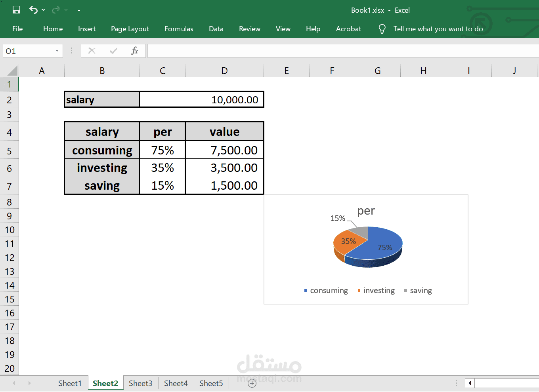
Task: Switch to the Formulas tab
Action: 179,29
